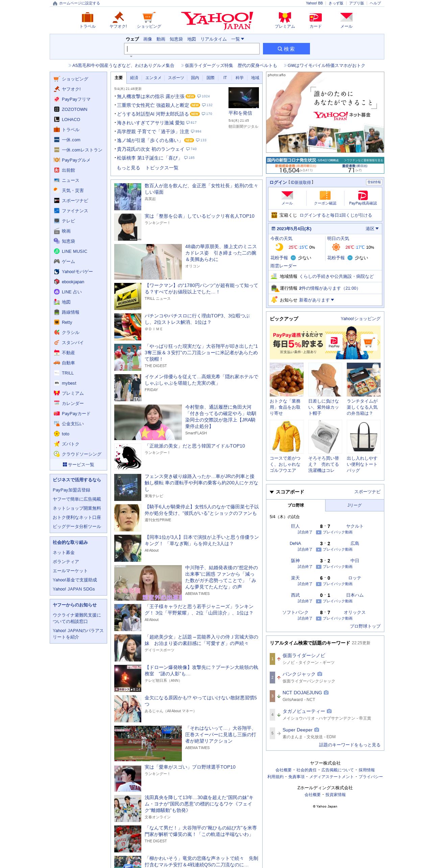
Task: Select the 画像 search tab
Action: pos(148,39)
